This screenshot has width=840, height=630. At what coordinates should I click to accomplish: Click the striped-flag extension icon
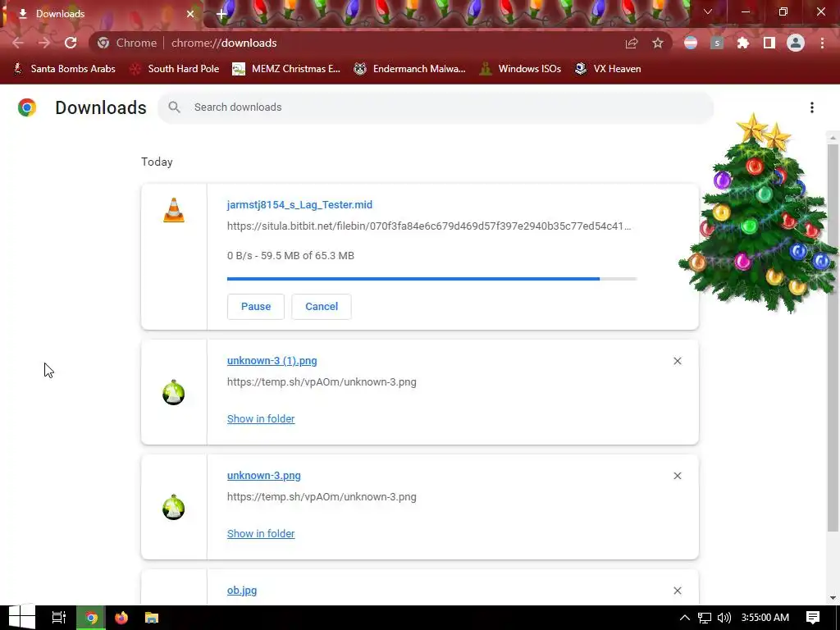pyautogui.click(x=691, y=43)
